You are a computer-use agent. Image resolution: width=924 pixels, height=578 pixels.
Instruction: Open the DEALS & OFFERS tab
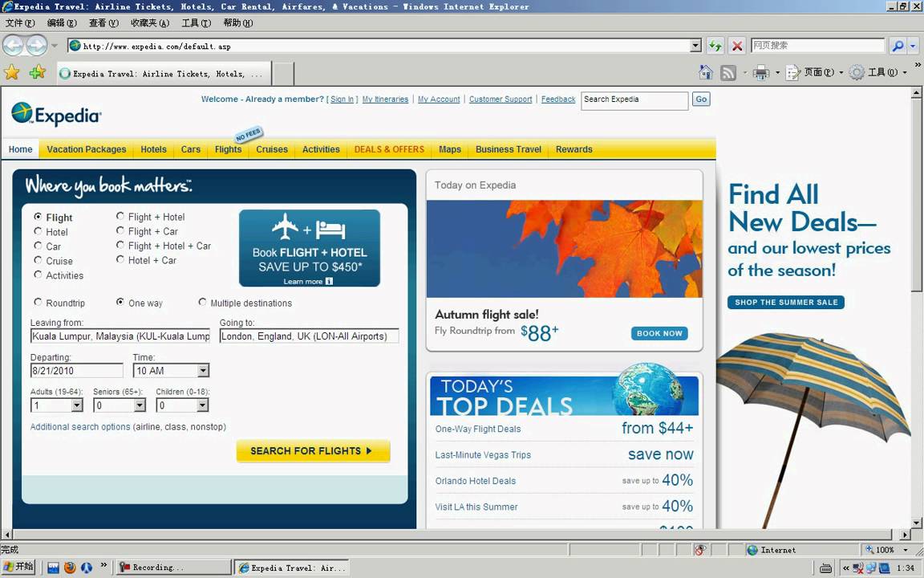(x=389, y=149)
